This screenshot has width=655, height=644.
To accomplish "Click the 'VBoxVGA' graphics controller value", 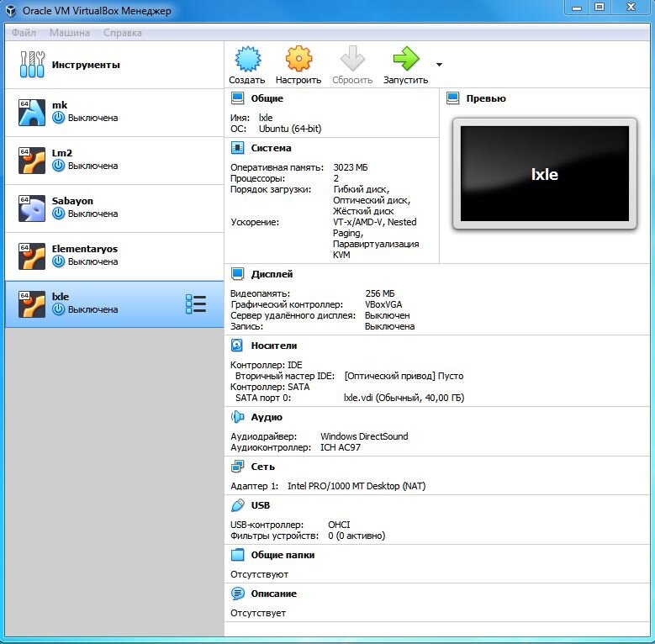I will (383, 304).
